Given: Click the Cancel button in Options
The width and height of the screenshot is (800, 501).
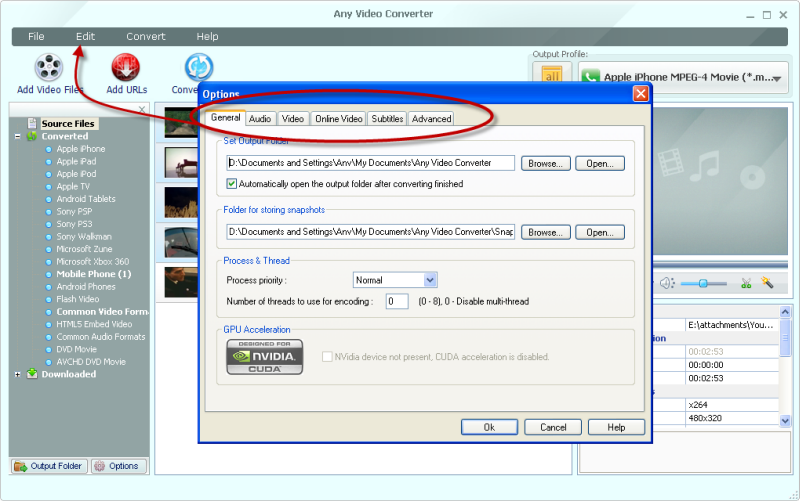Looking at the screenshot, I should 553,427.
